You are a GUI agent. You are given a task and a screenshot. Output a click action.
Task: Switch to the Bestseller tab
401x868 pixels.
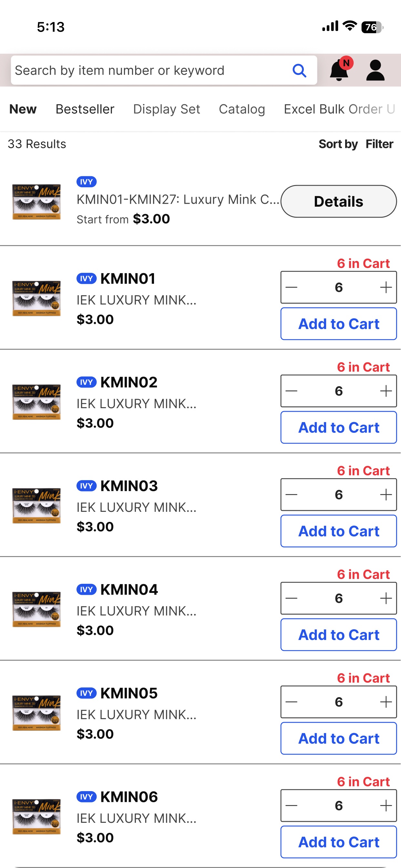(x=85, y=109)
